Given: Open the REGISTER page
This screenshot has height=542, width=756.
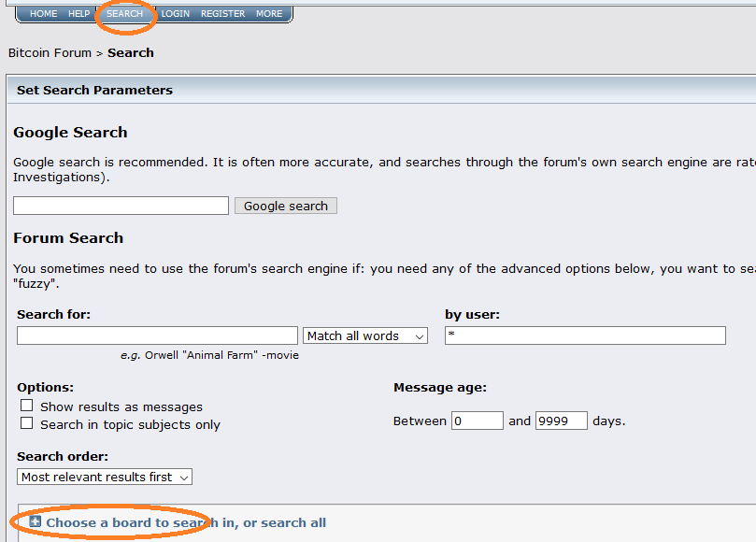Looking at the screenshot, I should click(222, 13).
